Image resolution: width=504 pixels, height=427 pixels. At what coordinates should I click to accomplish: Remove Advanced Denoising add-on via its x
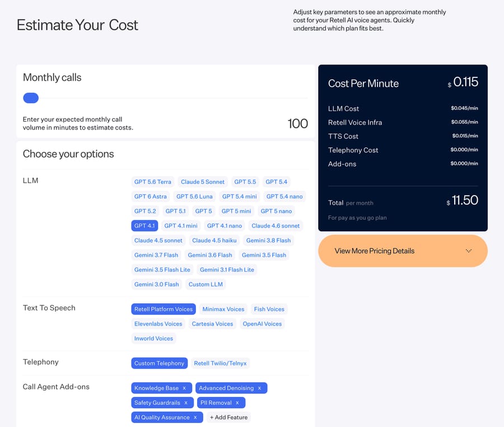tap(259, 388)
